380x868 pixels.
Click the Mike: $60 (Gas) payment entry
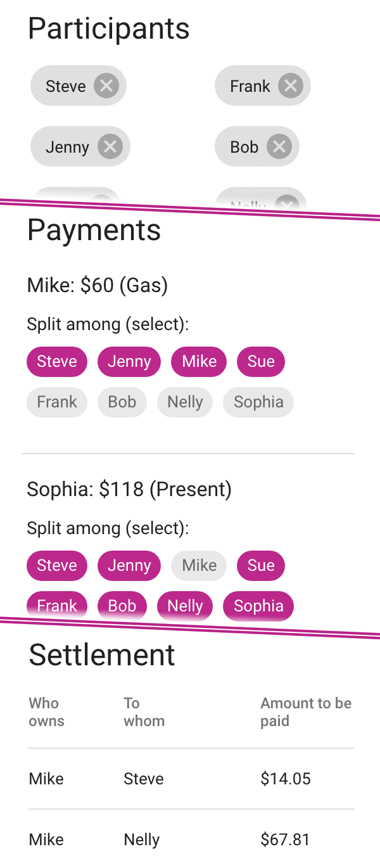click(x=98, y=286)
